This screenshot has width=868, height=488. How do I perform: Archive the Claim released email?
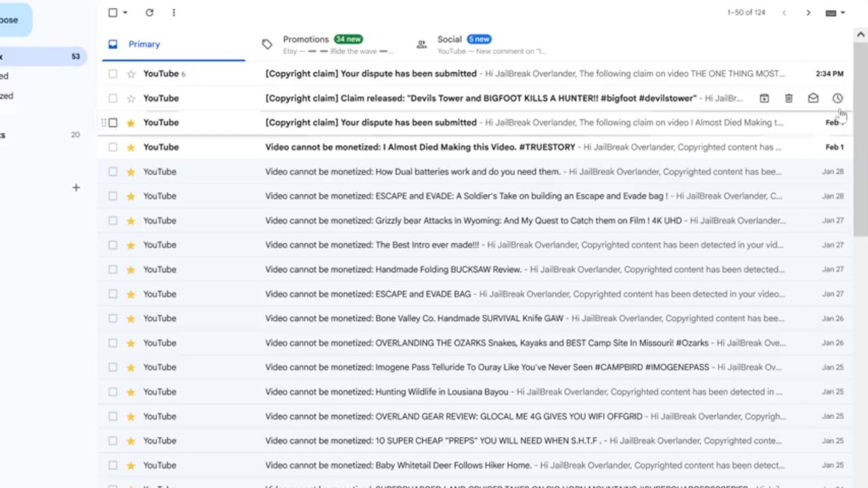tap(764, 98)
